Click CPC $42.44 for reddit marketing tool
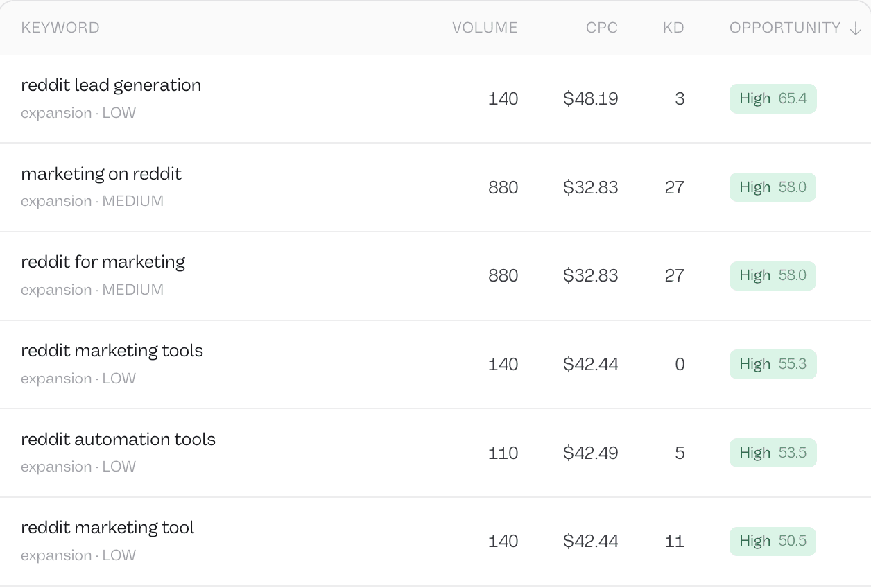The width and height of the screenshot is (871, 588). click(x=591, y=542)
